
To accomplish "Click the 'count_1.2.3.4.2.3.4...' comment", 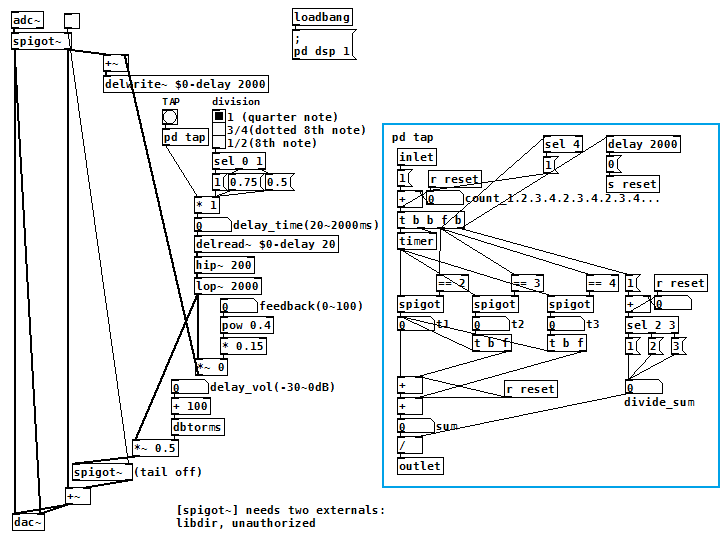I will pyautogui.click(x=562, y=199).
